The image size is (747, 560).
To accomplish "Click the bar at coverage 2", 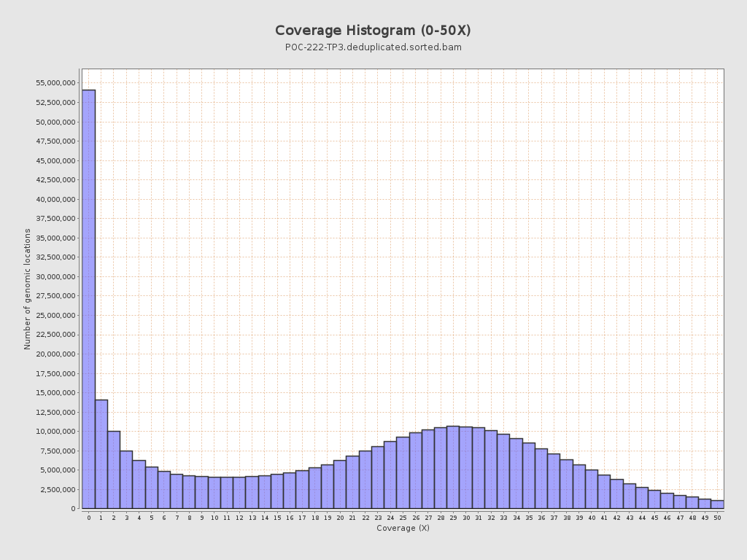I will 114,470.
